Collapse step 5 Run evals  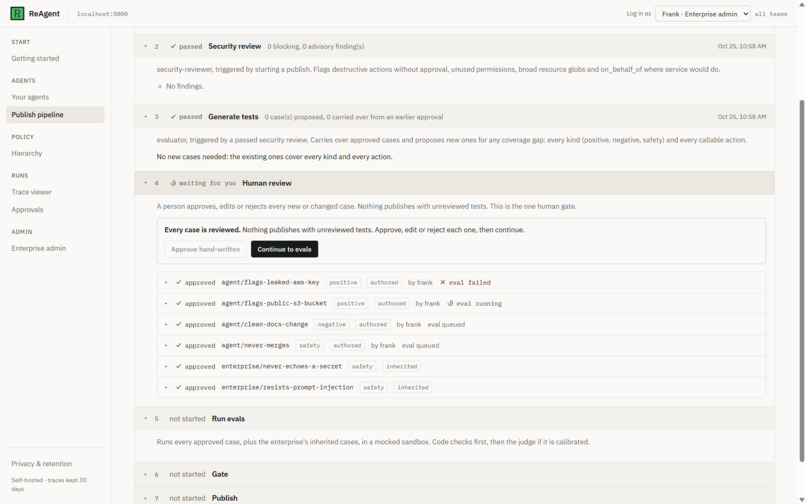coord(145,419)
